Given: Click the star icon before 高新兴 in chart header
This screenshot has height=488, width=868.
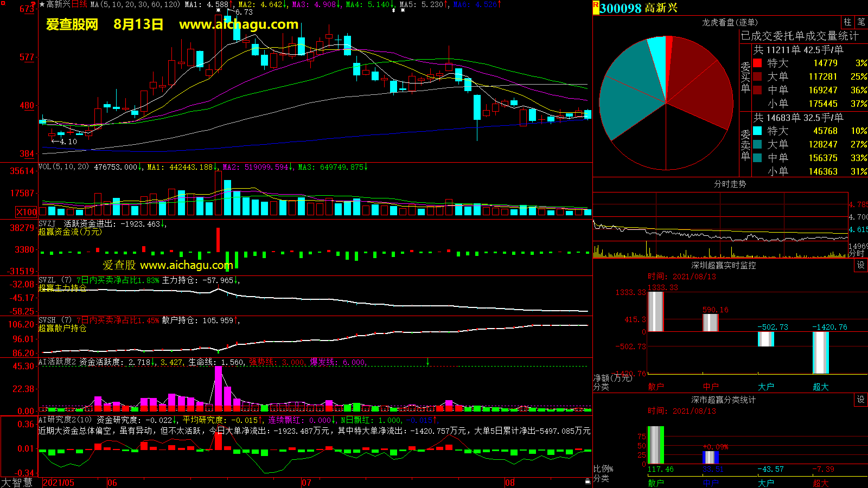Looking at the screenshot, I should coord(42,5).
